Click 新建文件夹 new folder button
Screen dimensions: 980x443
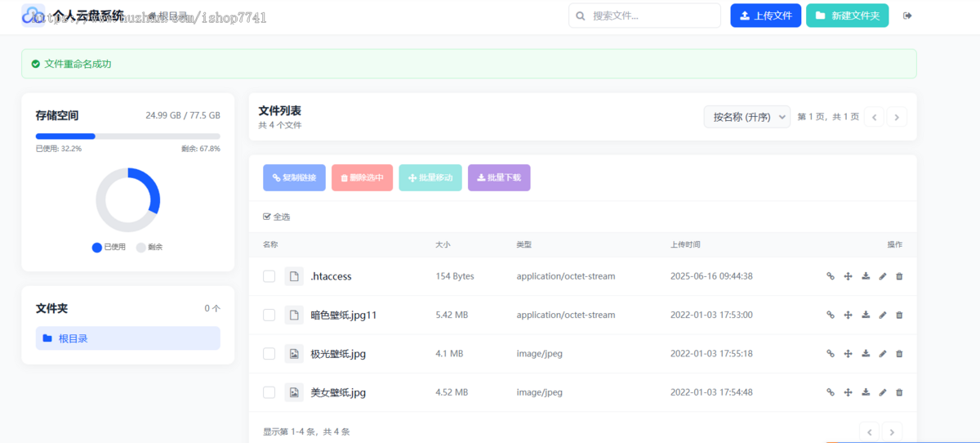pyautogui.click(x=847, y=16)
